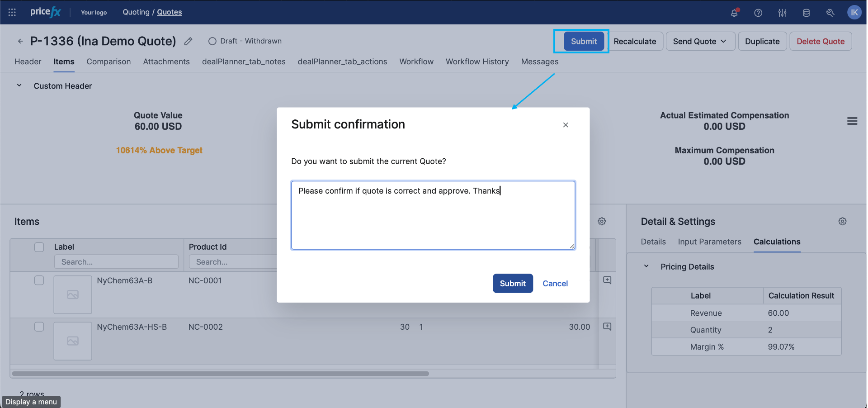Screen dimensions: 868x408
Task: Open Detail & Settings gear icon
Action: tap(842, 221)
